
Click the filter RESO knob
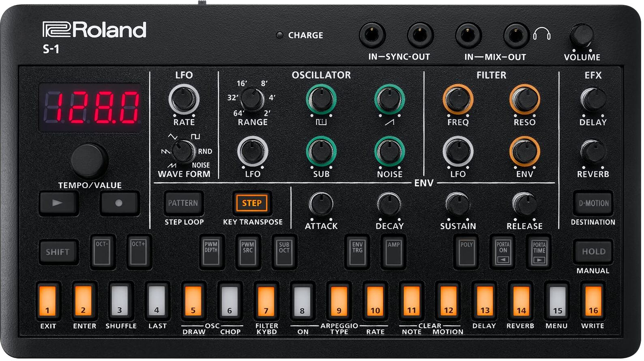524,99
